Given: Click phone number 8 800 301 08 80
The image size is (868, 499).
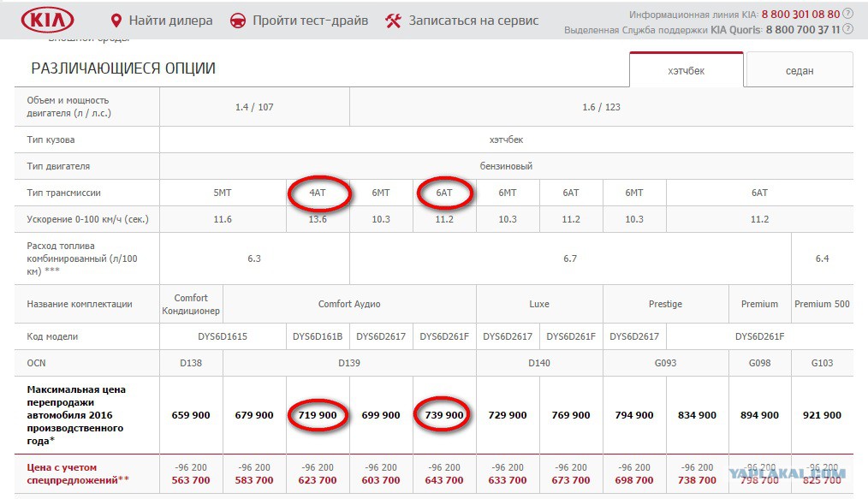Looking at the screenshot, I should 800,14.
